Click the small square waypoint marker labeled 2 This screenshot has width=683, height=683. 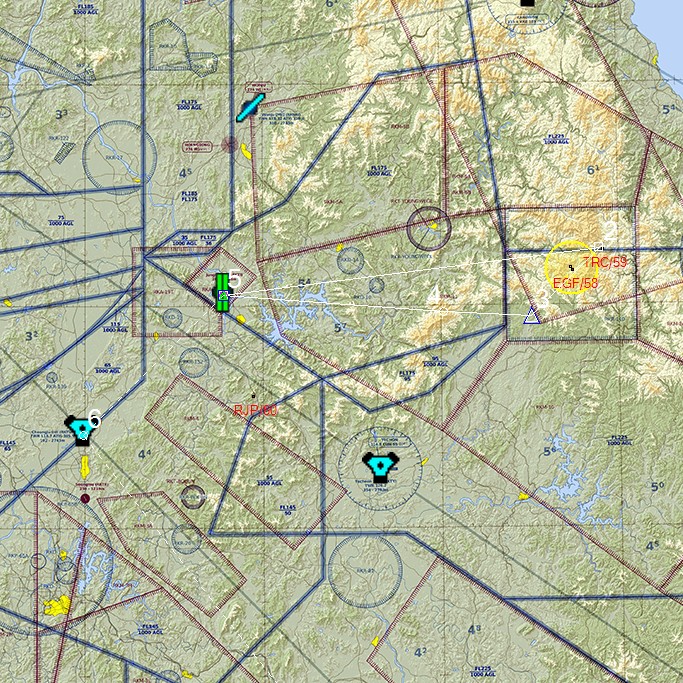599,247
